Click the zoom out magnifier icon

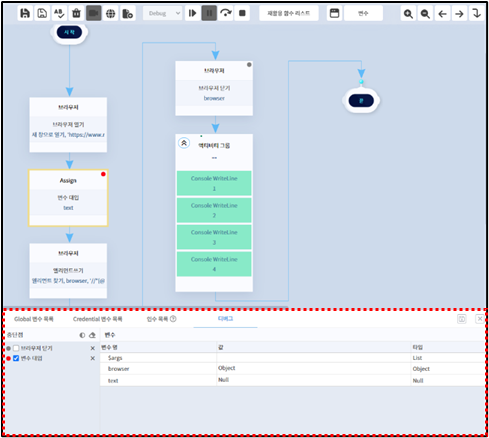(425, 14)
